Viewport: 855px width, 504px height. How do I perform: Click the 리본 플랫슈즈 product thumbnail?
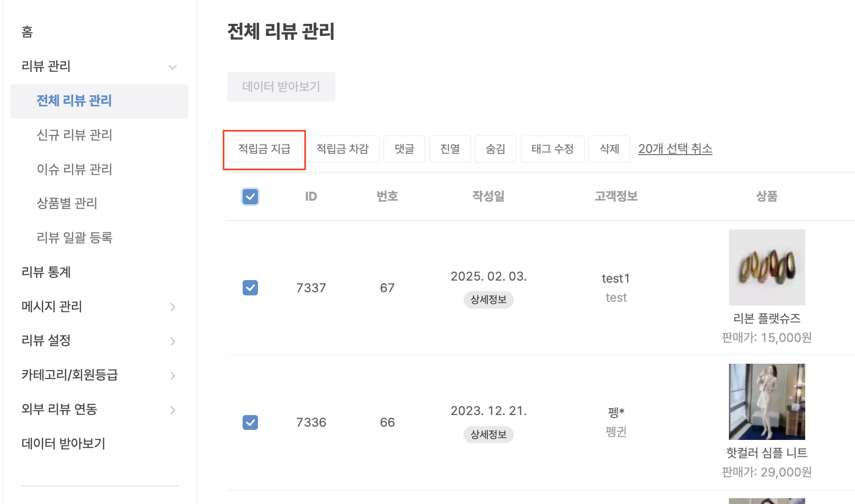(x=767, y=267)
